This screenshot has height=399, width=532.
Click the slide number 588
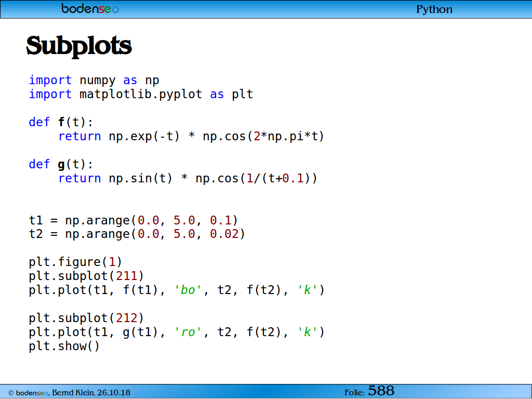(381, 391)
